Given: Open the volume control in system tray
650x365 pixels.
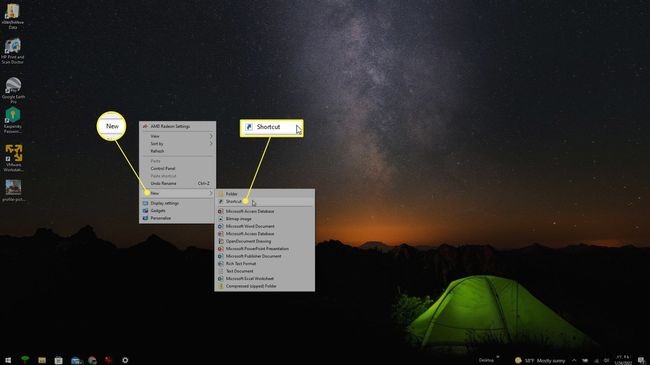Looking at the screenshot, I should [606, 360].
